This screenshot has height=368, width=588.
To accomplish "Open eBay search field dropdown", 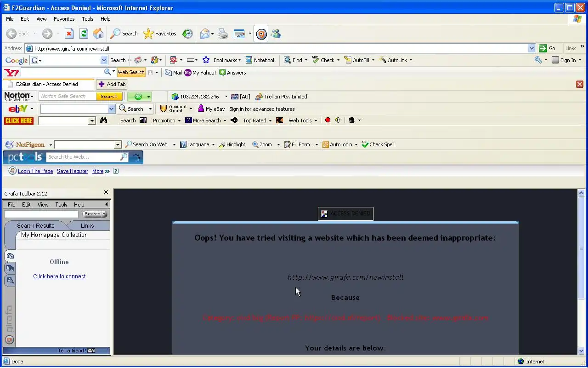I will click(x=111, y=109).
